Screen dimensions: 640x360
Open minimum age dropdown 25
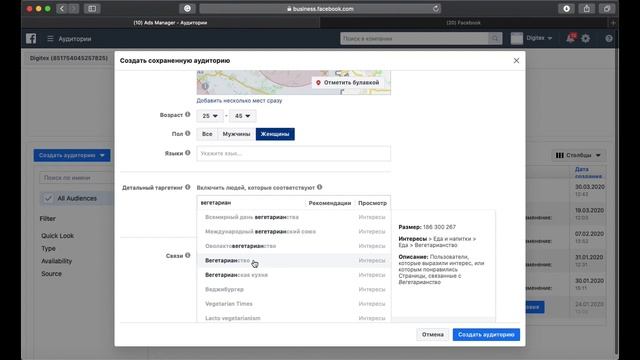[x=210, y=116]
